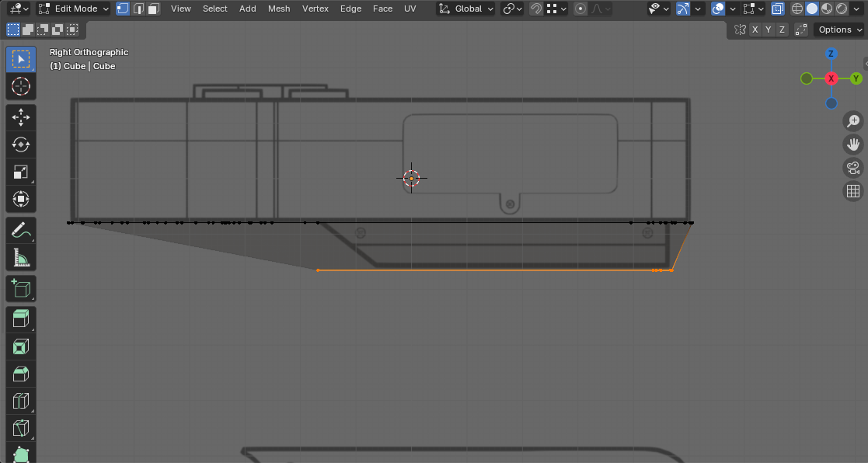Switch to Wireframe shading

pos(797,9)
